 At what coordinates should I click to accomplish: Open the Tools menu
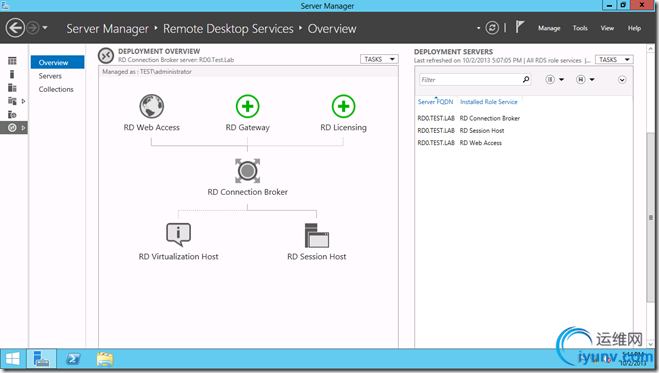[x=580, y=28]
